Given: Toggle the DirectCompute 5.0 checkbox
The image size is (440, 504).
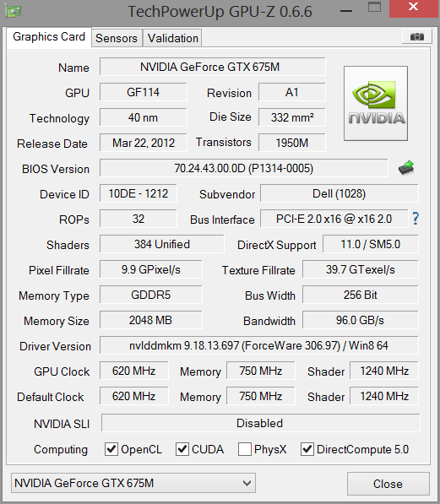Looking at the screenshot, I should [x=307, y=449].
